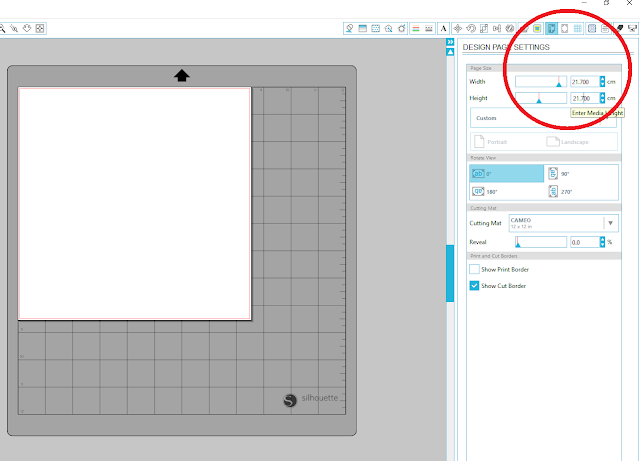Click the highlighted Design Page Settings icon
The image size is (640, 461).
551,28
